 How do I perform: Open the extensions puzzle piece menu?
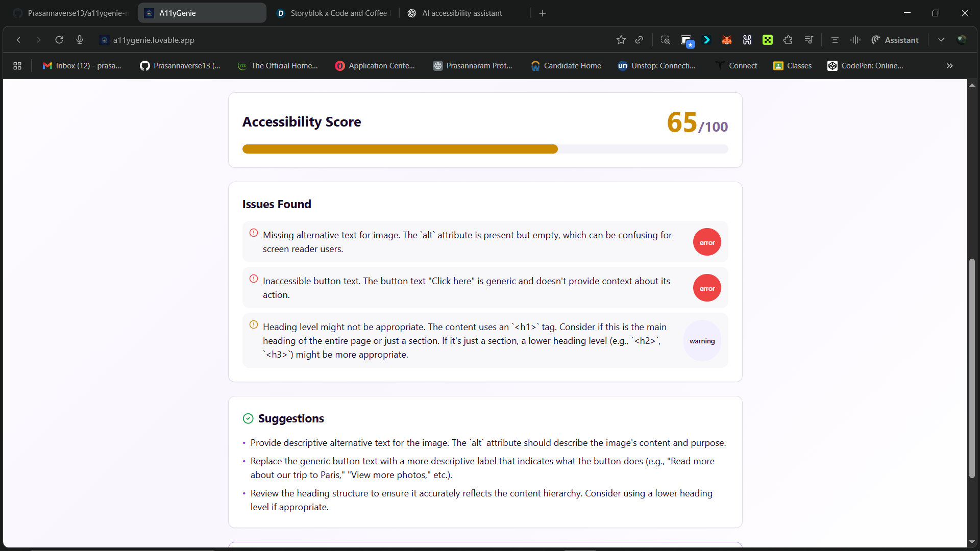click(x=788, y=40)
